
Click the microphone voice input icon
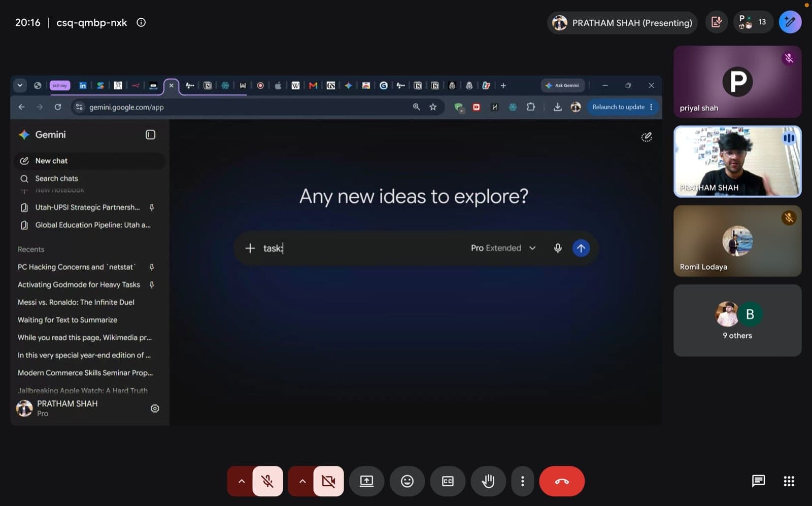558,248
